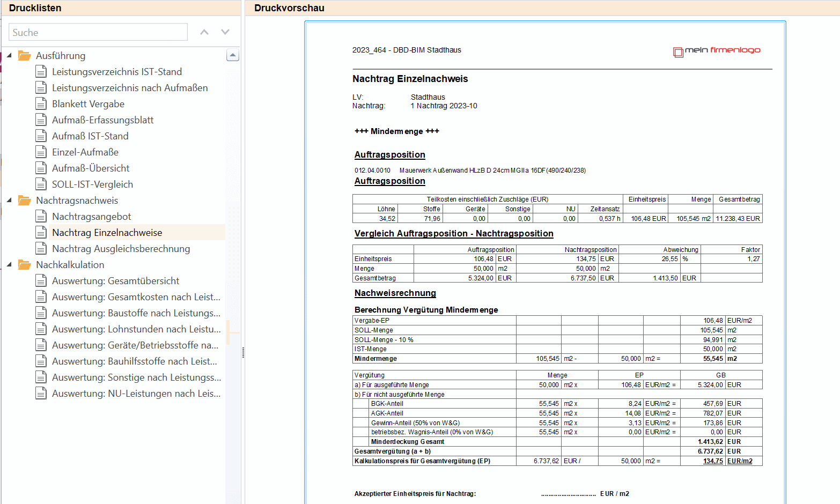Click the Nachtragsnachweis folder icon
The height and width of the screenshot is (504, 840).
coord(24,200)
